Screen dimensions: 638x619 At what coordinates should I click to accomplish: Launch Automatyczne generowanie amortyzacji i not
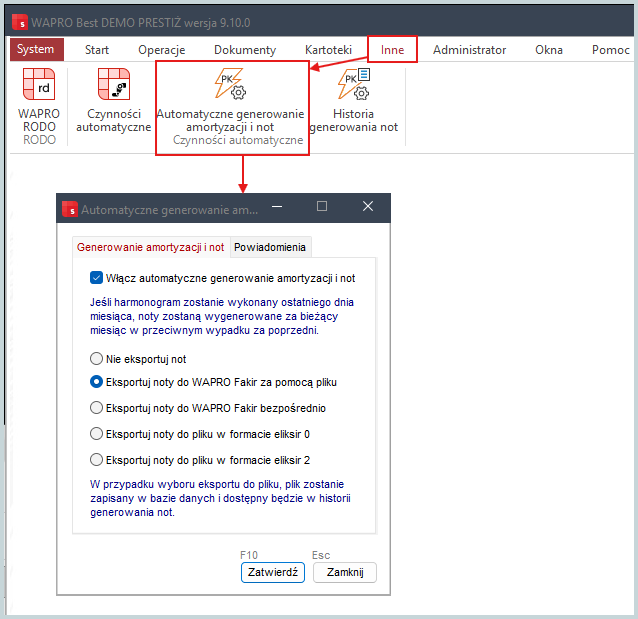230,84
